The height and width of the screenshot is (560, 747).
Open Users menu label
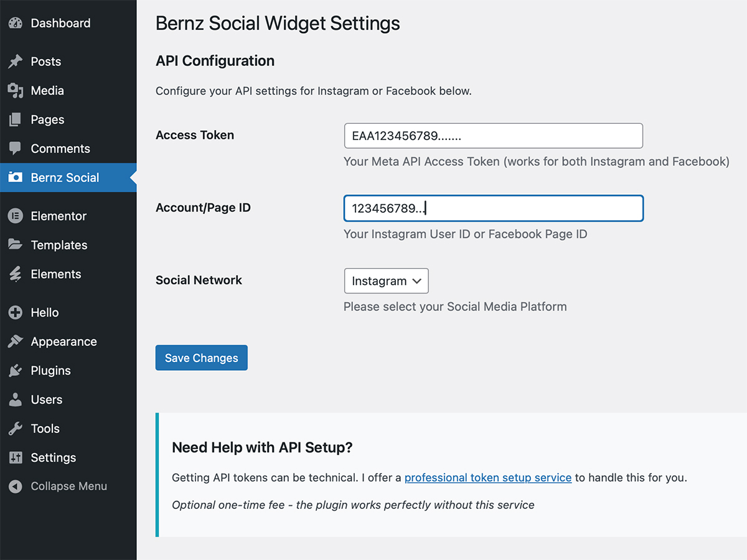coord(47,399)
